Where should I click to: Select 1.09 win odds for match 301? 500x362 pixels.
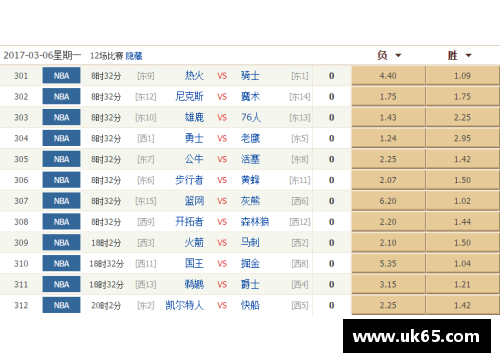463,76
